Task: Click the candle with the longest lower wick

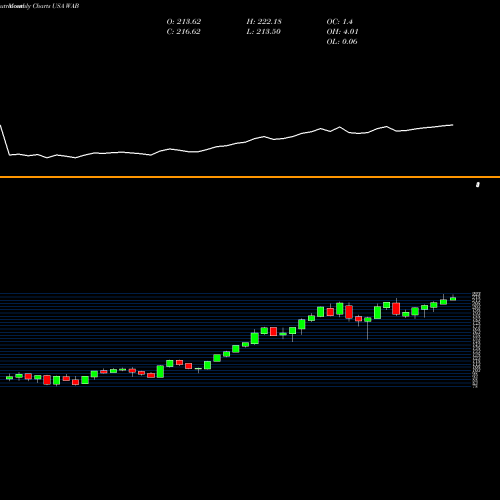Action: pyautogui.click(x=368, y=319)
